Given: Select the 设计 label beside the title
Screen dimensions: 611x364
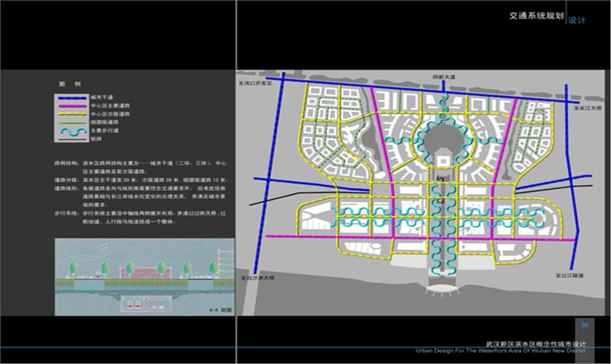Looking at the screenshot, I should (577, 20).
